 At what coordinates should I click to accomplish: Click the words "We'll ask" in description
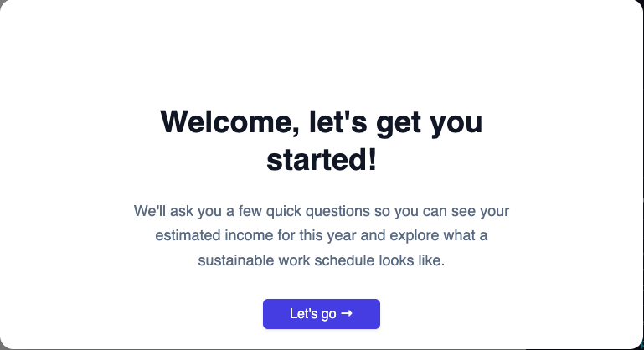tap(163, 211)
